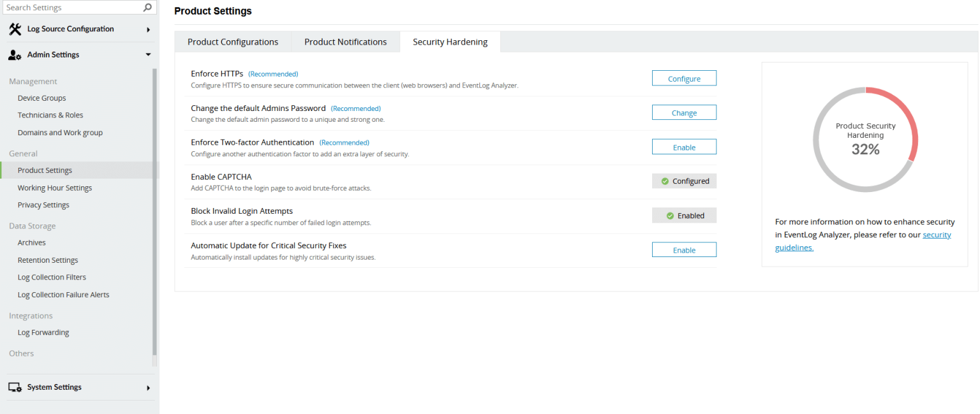
Task: Enable Two-factor Authentication
Action: pos(684,147)
